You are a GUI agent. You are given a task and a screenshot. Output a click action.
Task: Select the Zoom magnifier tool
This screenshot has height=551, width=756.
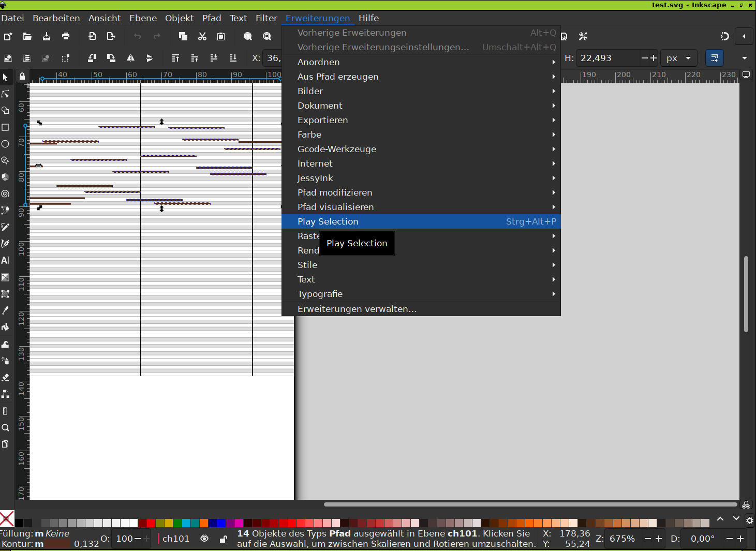coord(6,427)
